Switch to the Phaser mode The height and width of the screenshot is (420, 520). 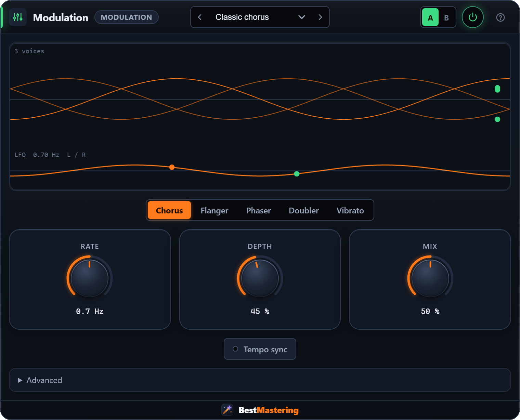click(259, 210)
